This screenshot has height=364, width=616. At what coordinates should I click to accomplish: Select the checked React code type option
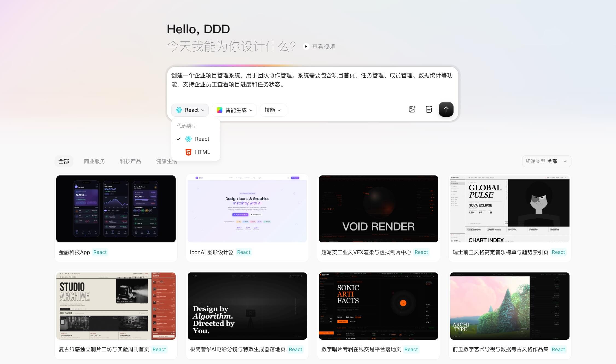[x=196, y=139]
